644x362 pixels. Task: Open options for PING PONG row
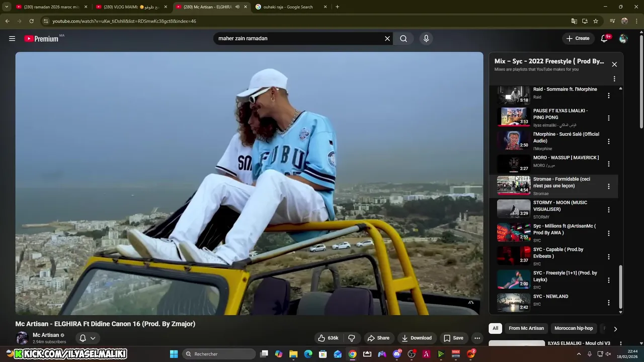[608, 118]
